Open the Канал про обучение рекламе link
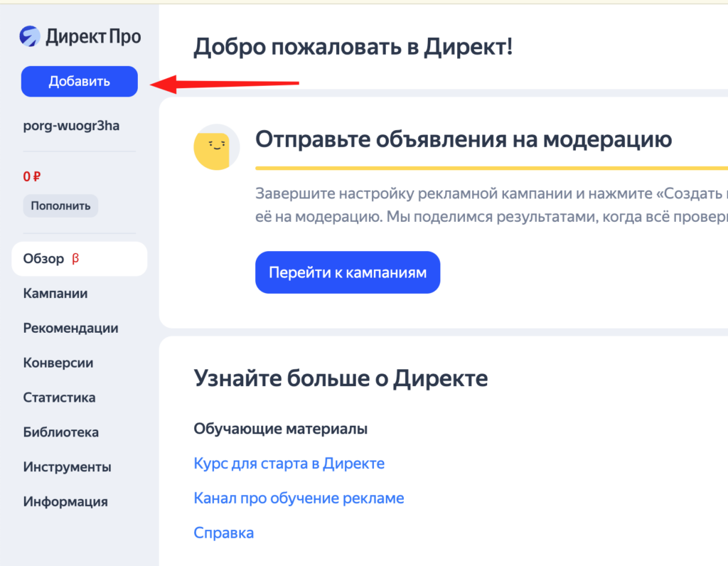This screenshot has width=728, height=566. (299, 498)
